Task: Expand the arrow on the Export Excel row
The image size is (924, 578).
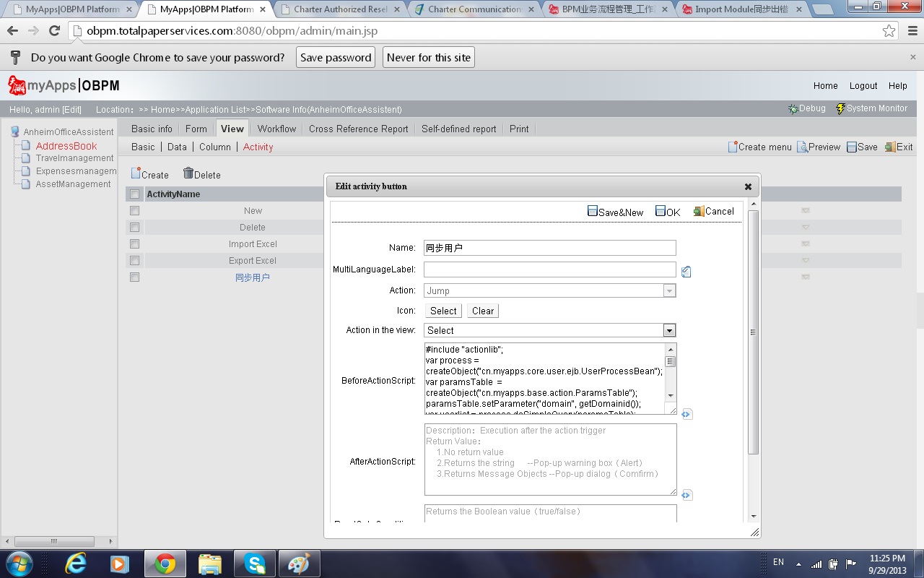Action: coord(805,260)
